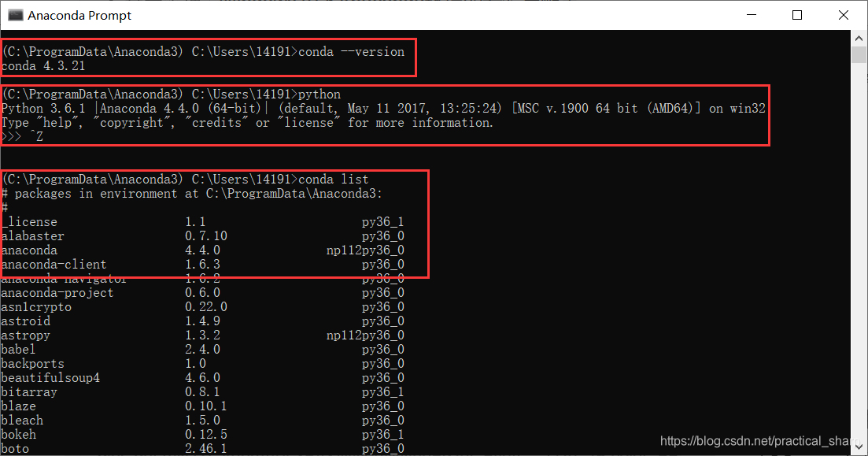Minimize the Anaconda Prompt window
Viewport: 868px width, 456px height.
pos(752,15)
